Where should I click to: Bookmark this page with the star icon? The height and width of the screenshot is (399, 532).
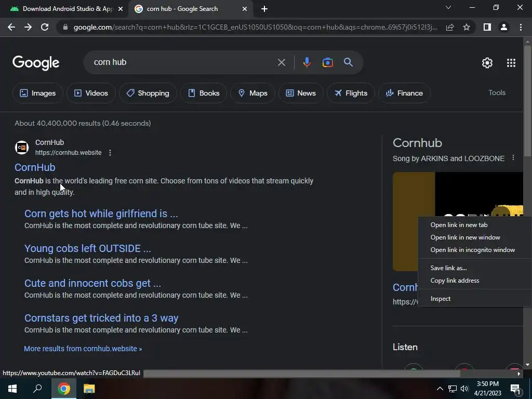point(467,27)
